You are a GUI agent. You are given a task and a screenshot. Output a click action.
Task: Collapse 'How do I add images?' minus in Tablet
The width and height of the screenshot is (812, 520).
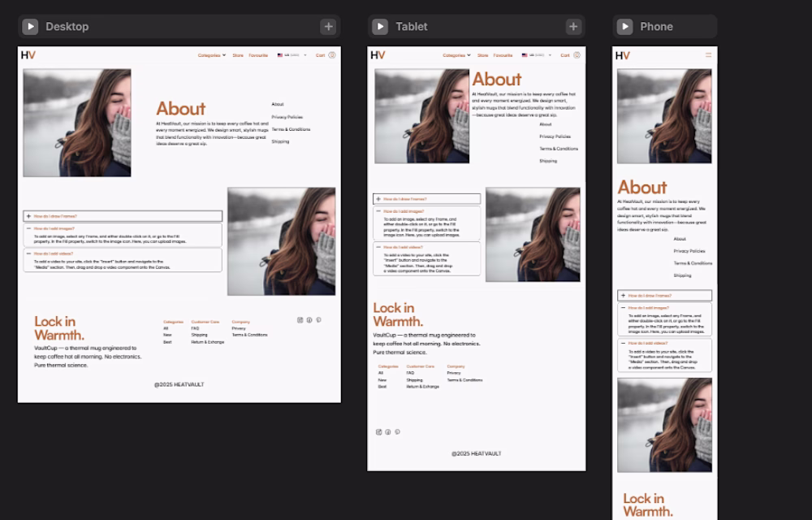(378, 211)
